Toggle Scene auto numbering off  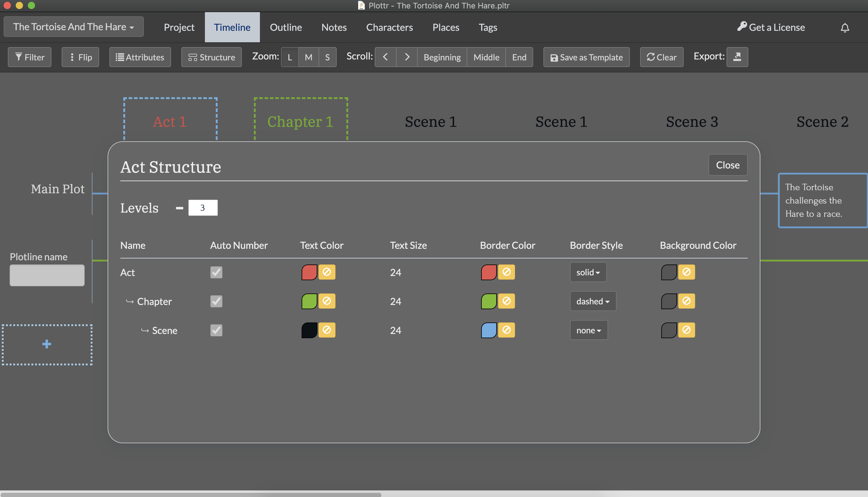tap(216, 330)
